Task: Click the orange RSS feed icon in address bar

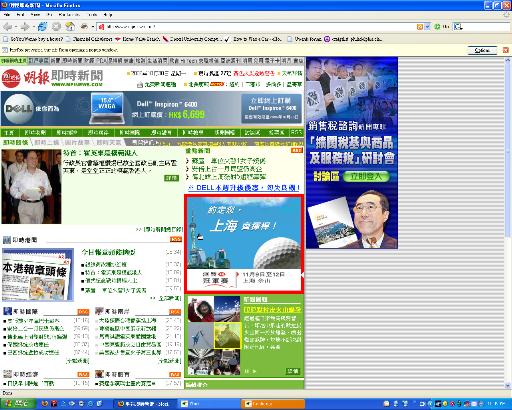Action: [420, 27]
